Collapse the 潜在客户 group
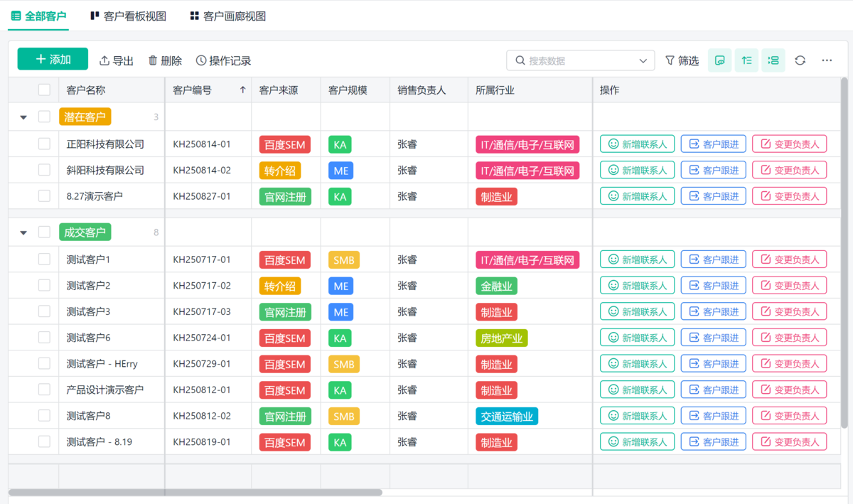This screenshot has width=853, height=504. coord(23,117)
